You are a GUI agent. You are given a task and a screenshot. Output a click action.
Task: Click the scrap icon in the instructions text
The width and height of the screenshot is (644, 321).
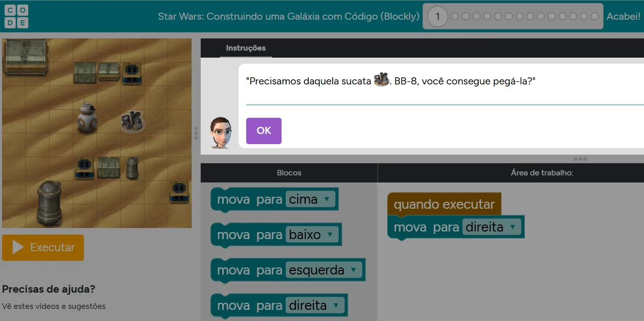click(381, 80)
